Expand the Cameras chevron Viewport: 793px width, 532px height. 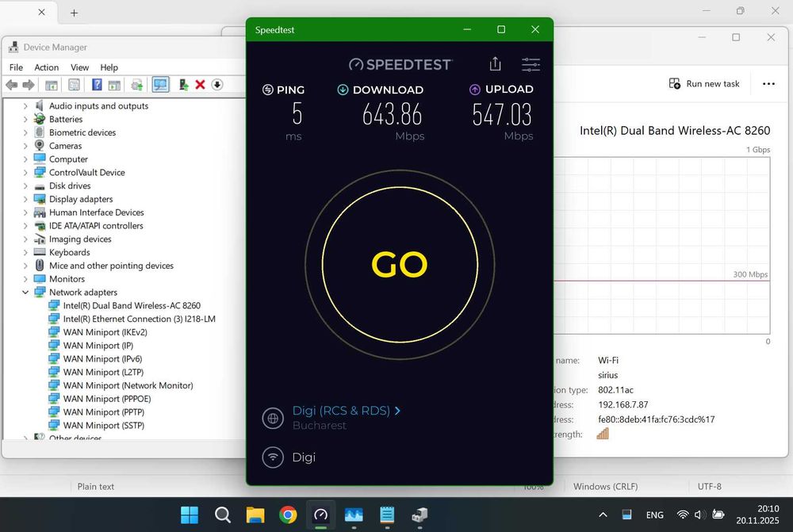25,146
